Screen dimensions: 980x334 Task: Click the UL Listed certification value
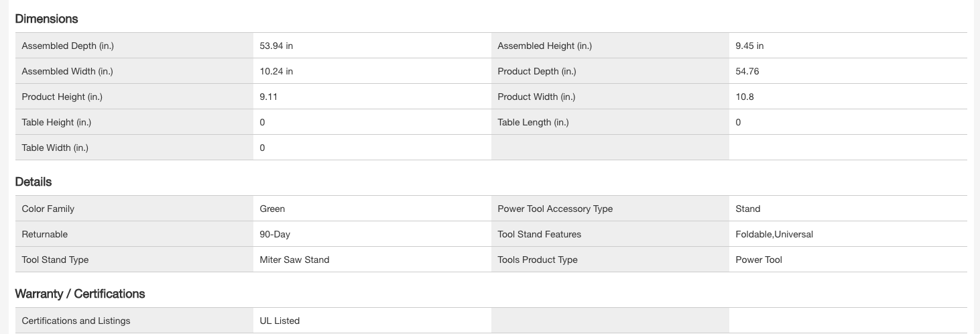[x=280, y=321]
